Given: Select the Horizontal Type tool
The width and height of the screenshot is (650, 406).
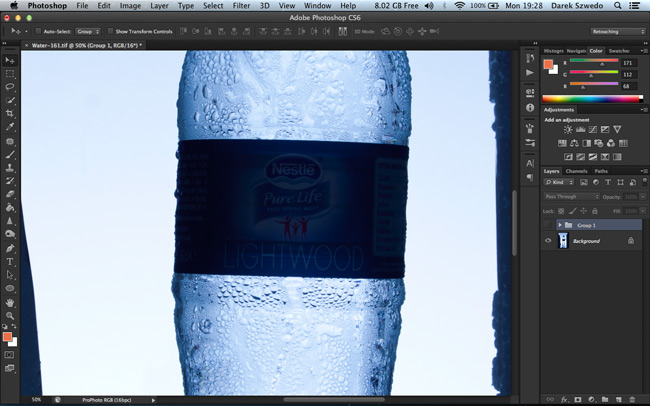Looking at the screenshot, I should pos(10,261).
